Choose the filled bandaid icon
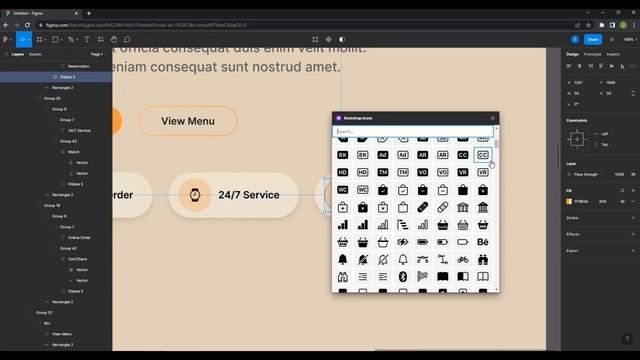640x360 pixels. 422,207
